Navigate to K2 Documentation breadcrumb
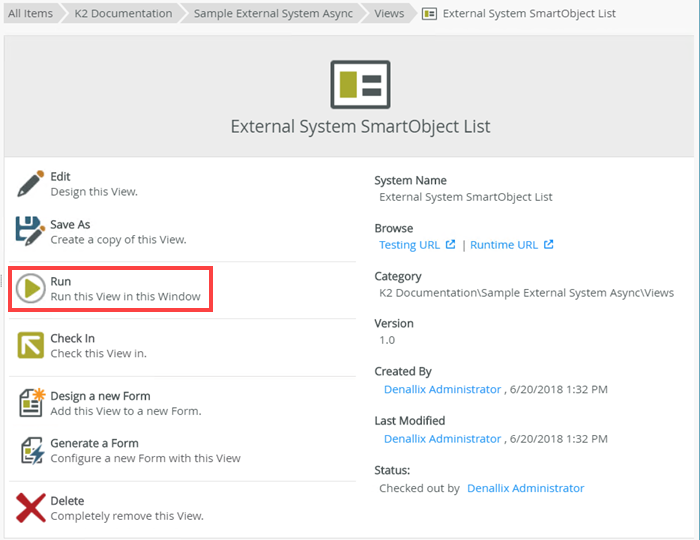This screenshot has height=540, width=700. point(122,14)
